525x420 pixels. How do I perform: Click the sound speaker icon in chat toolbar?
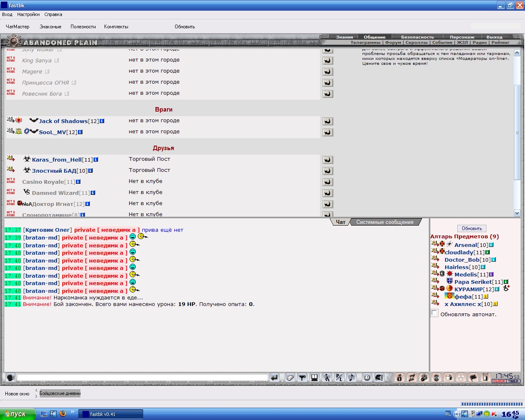click(352, 378)
